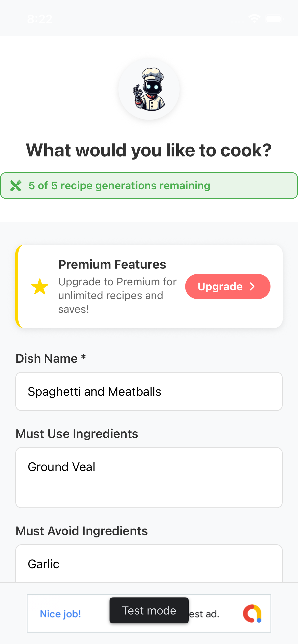This screenshot has width=298, height=644.
Task: Click the Must Avoid Ingredients label
Action: 82,531
